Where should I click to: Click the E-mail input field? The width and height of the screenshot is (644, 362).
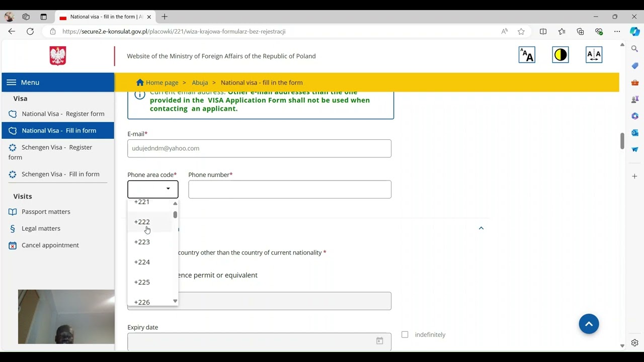(x=259, y=148)
